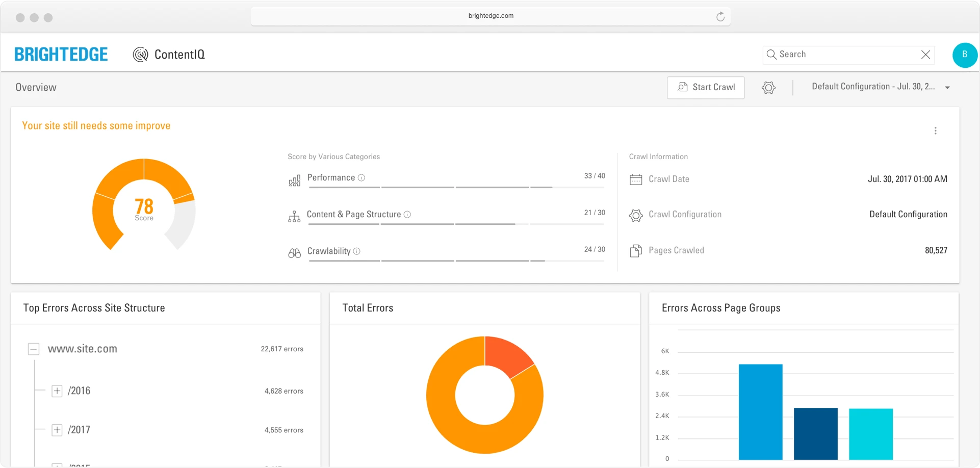Click the Crawlability info icon
980x468 pixels.
[357, 251]
